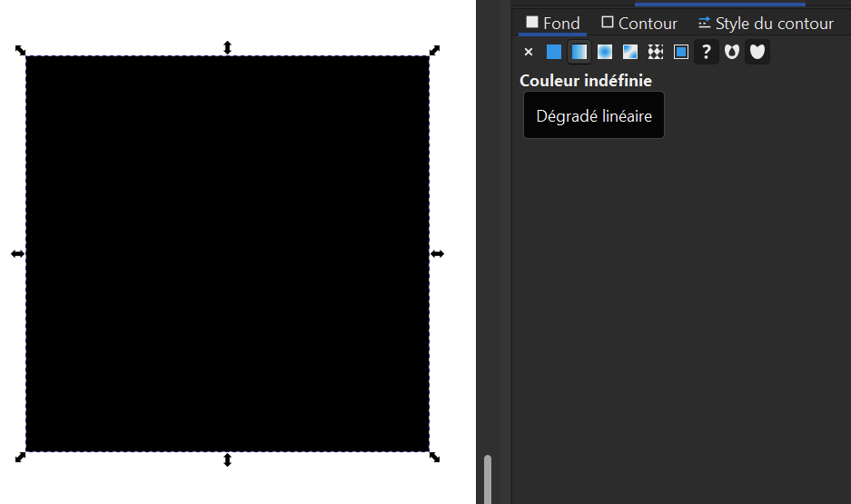This screenshot has height=504, width=851.
Task: Open the Fond tab
Action: (552, 24)
